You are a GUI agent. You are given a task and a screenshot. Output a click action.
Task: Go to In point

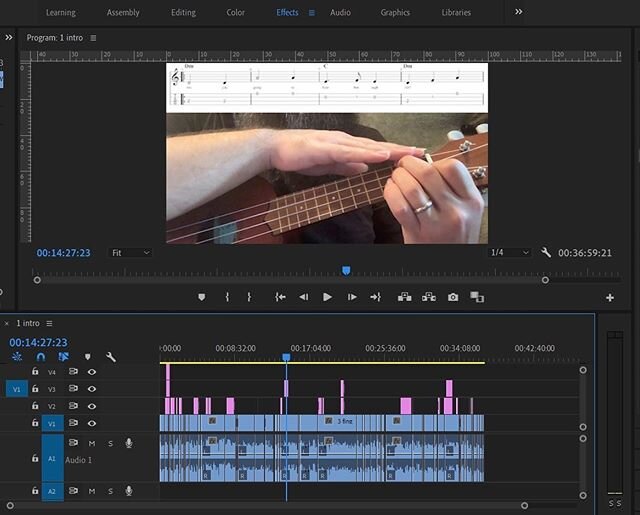(280, 297)
